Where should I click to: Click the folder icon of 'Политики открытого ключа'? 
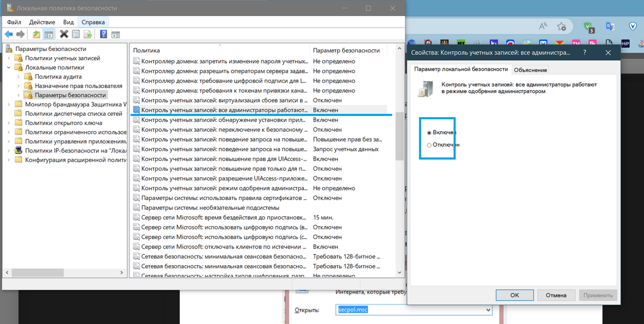coord(18,123)
